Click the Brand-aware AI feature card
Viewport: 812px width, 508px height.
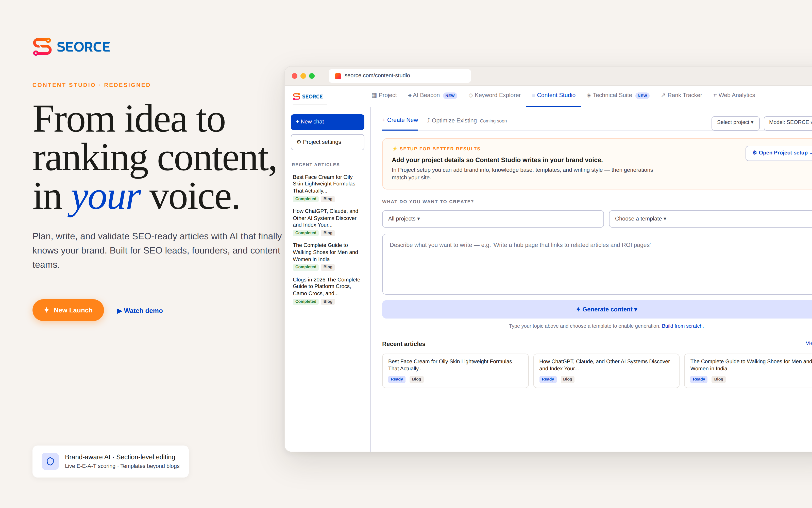coord(111,461)
